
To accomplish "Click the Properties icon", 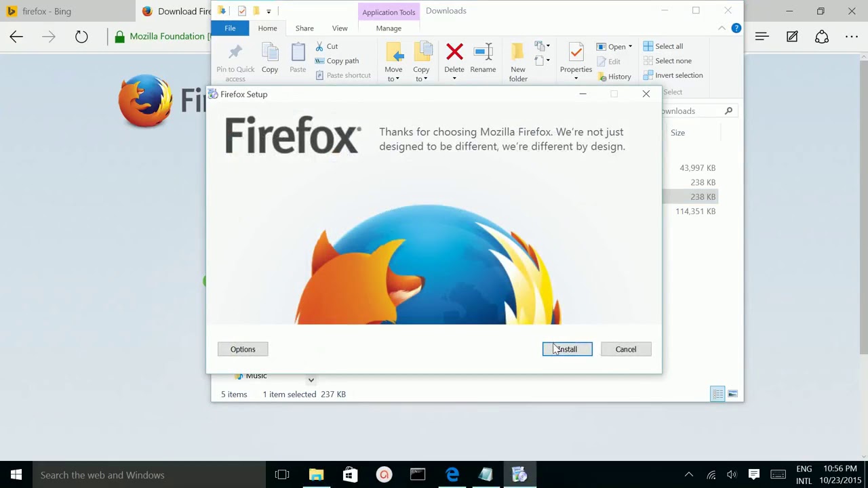I will (x=576, y=53).
